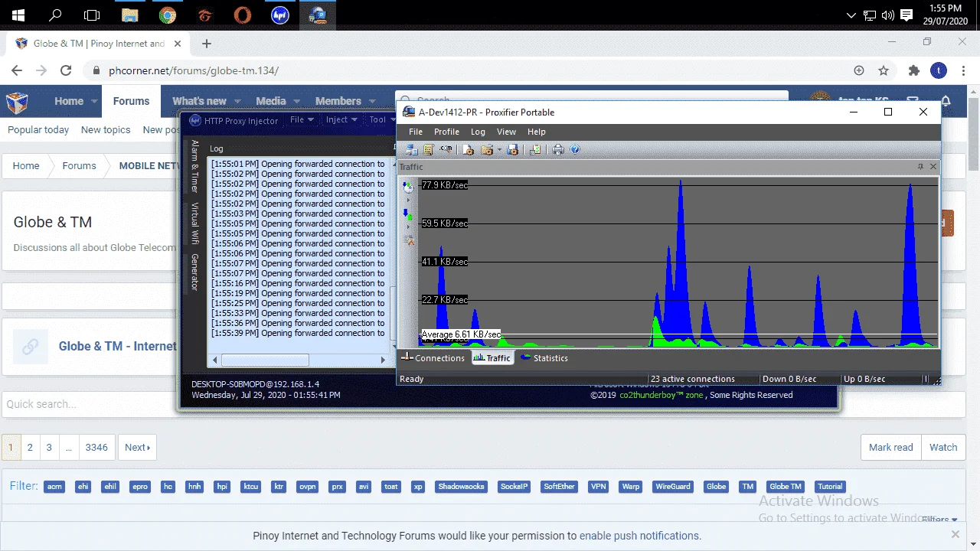Screen dimensions: 980x551
Task: Filter threads by Shadowsocks tag
Action: point(461,487)
